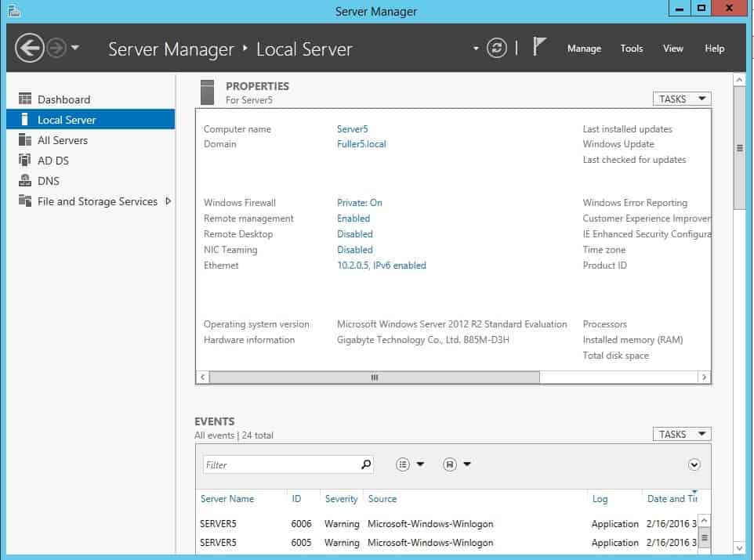Sort events by Severity column
754x560 pixels.
(341, 499)
